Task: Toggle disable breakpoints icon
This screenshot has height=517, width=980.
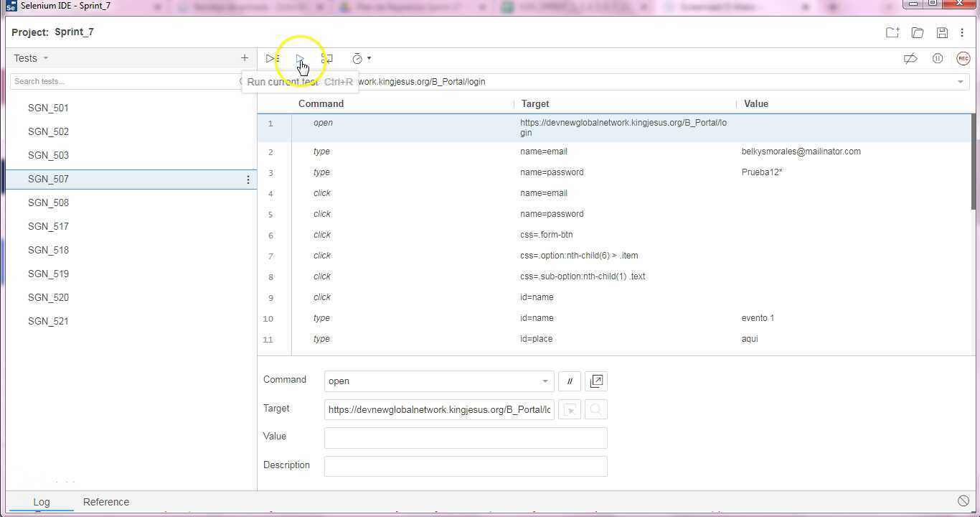Action: (x=910, y=59)
